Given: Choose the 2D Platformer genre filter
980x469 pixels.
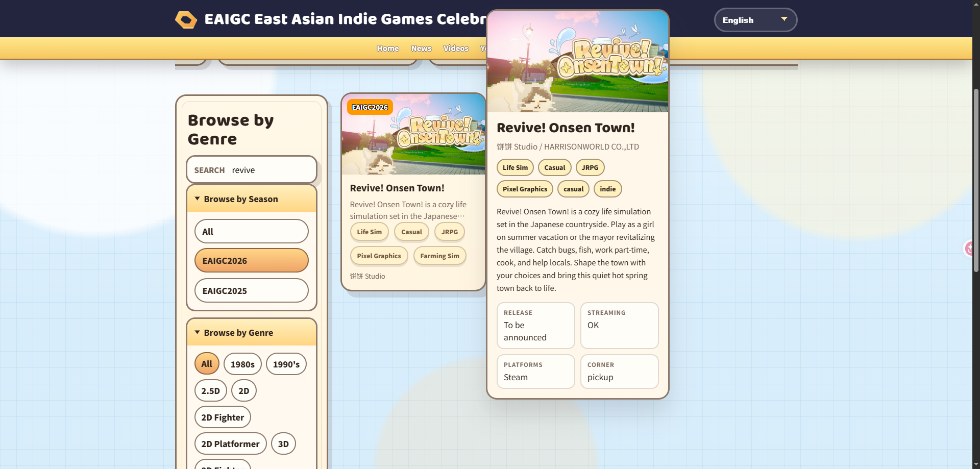Looking at the screenshot, I should pyautogui.click(x=230, y=444).
